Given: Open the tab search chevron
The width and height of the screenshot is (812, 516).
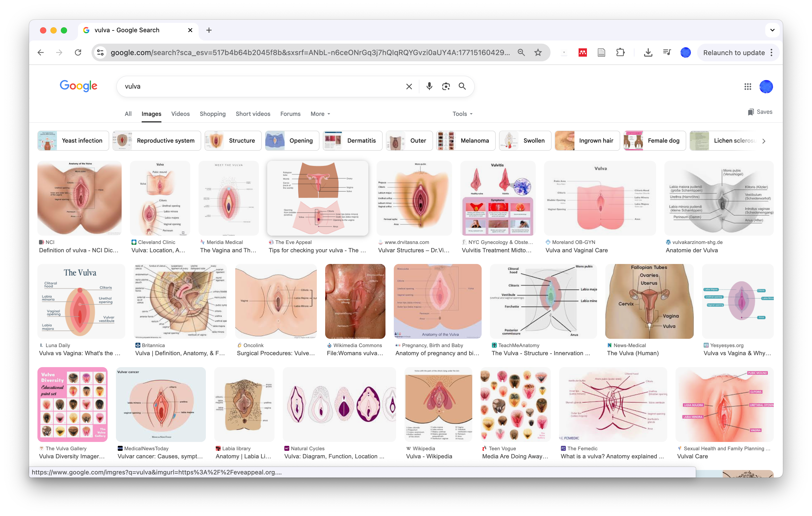Looking at the screenshot, I should coord(772,30).
